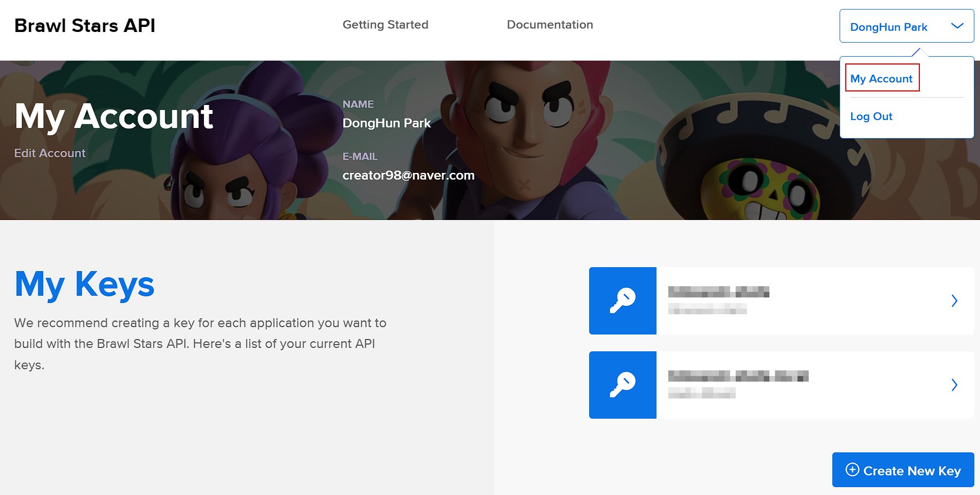This screenshot has width=980, height=495.
Task: Click the My Account banner title
Action: tap(113, 117)
